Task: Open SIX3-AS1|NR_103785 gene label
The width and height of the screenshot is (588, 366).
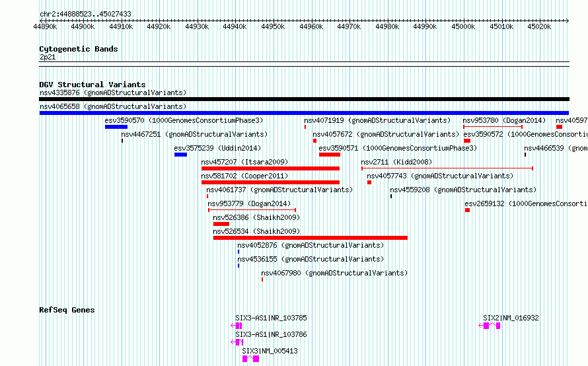Action: pyautogui.click(x=271, y=318)
